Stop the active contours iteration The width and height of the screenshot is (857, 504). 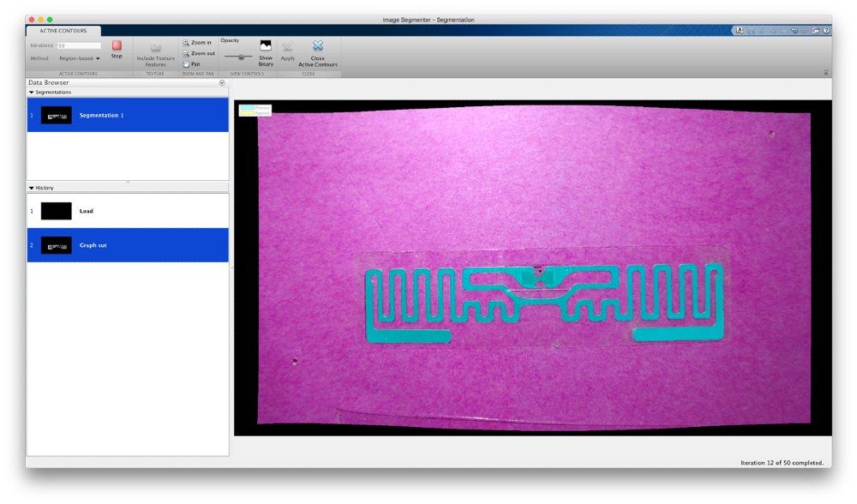coord(117,49)
